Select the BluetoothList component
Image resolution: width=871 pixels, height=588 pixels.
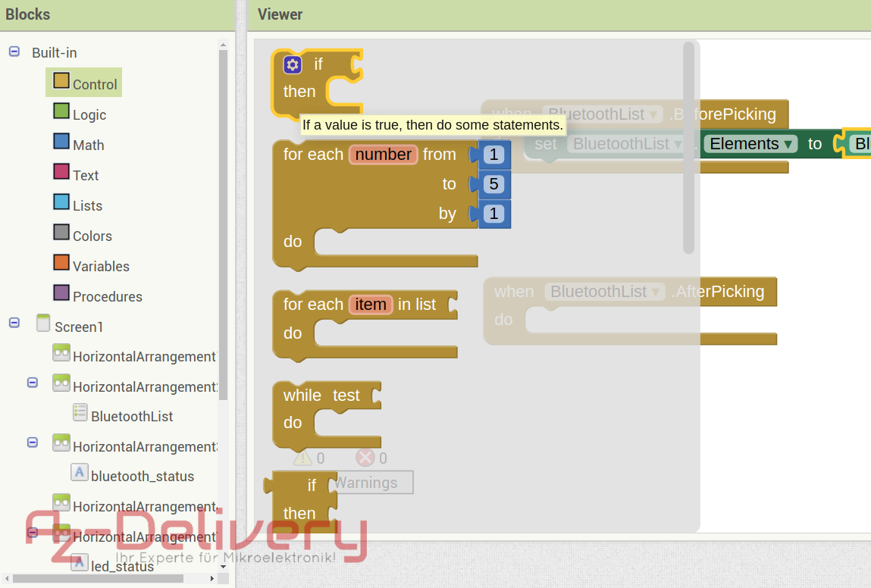123,414
